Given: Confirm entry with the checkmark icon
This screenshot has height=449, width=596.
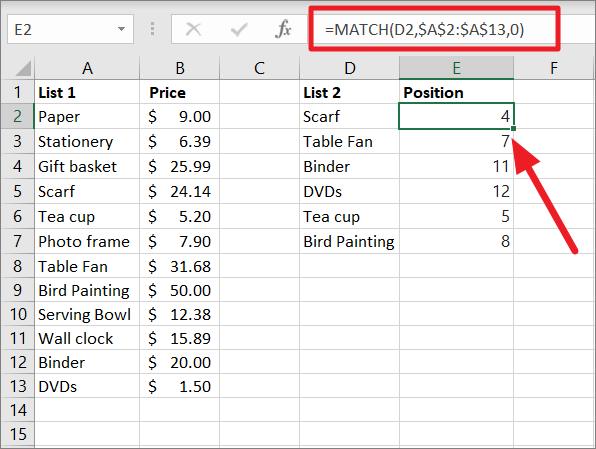Looking at the screenshot, I should pyautogui.click(x=239, y=29).
